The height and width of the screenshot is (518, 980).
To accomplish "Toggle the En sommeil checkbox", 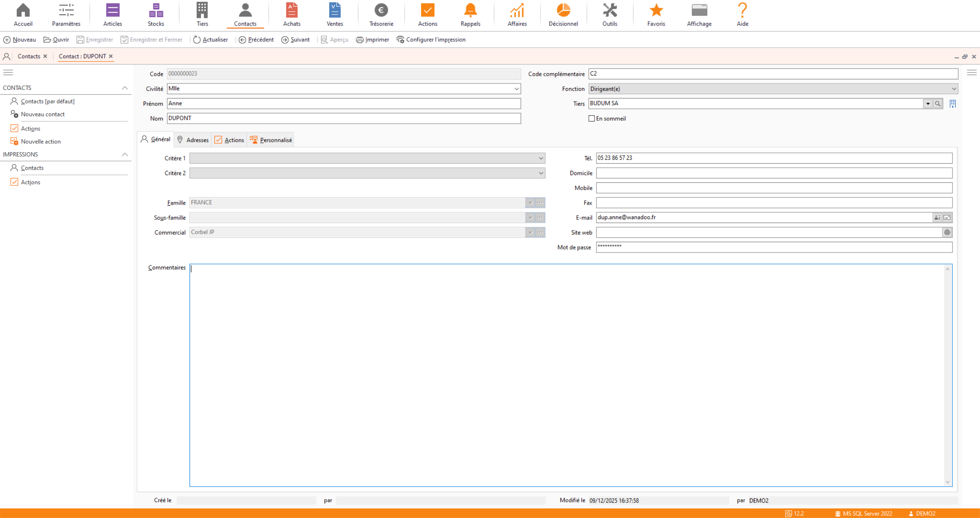I will [x=591, y=118].
